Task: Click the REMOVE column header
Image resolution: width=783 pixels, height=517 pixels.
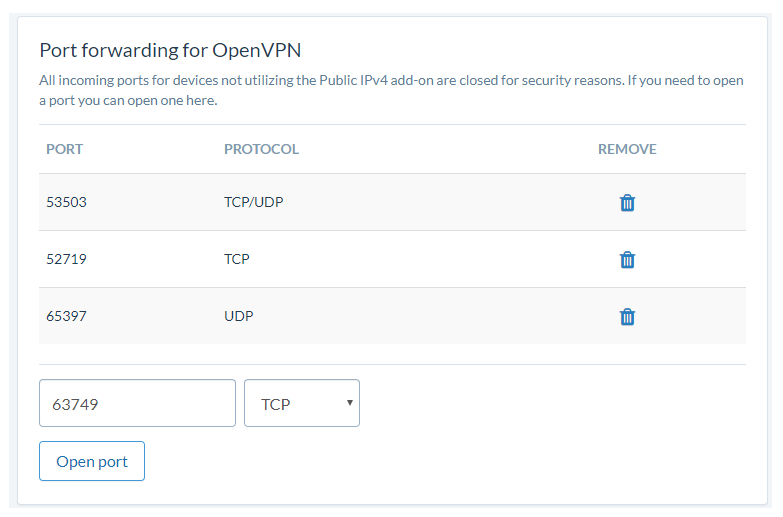Action: (x=627, y=149)
